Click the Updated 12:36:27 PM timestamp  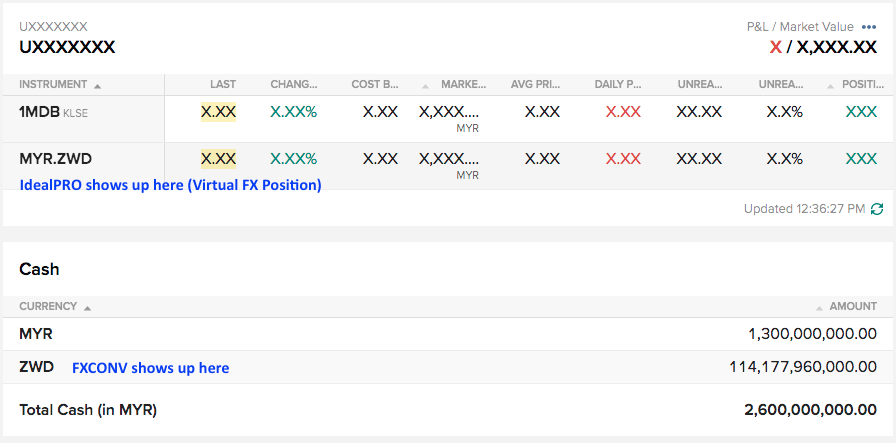pyautogui.click(x=805, y=209)
